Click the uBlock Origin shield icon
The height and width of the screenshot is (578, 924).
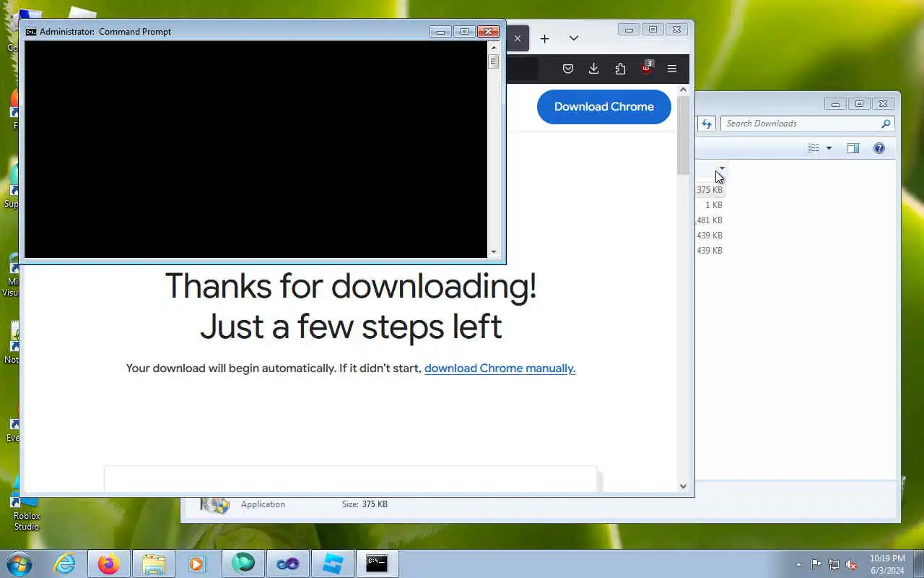647,68
